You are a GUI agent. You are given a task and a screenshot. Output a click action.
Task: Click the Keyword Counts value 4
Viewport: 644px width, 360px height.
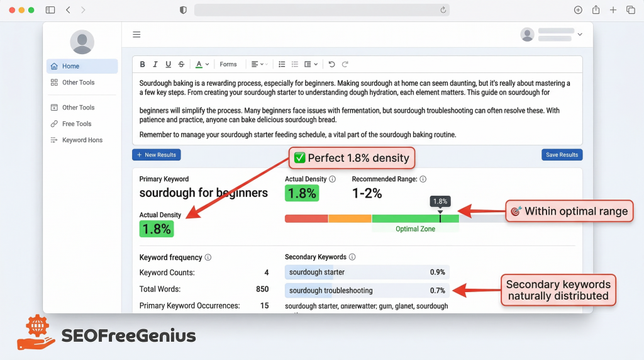click(x=267, y=273)
